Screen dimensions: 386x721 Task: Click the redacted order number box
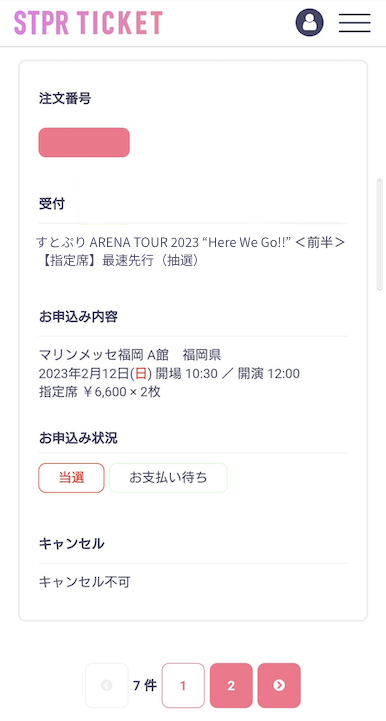[x=84, y=143]
